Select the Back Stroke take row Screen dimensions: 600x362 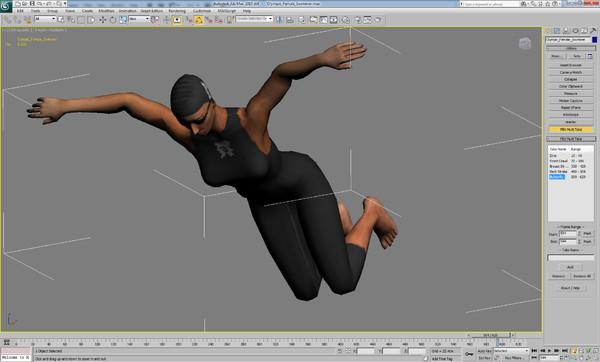(x=571, y=171)
